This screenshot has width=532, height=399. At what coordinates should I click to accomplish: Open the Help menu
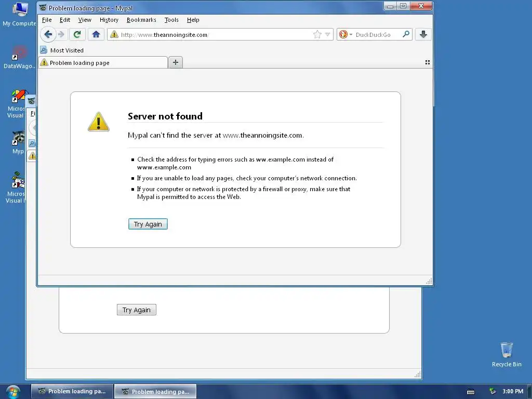pos(193,20)
